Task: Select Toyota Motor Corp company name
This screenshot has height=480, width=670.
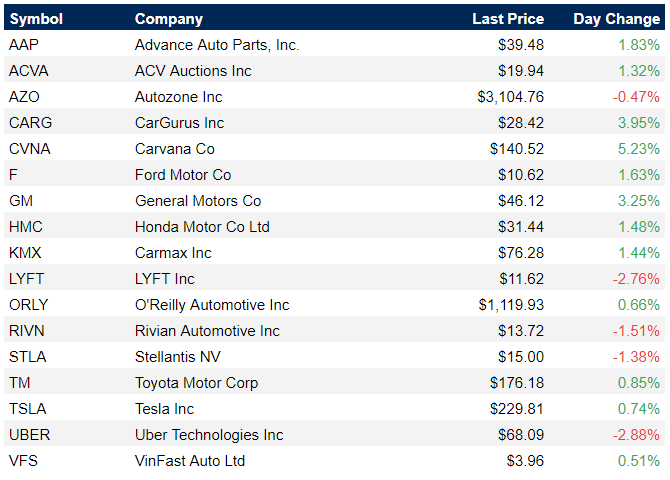Action: click(x=197, y=383)
